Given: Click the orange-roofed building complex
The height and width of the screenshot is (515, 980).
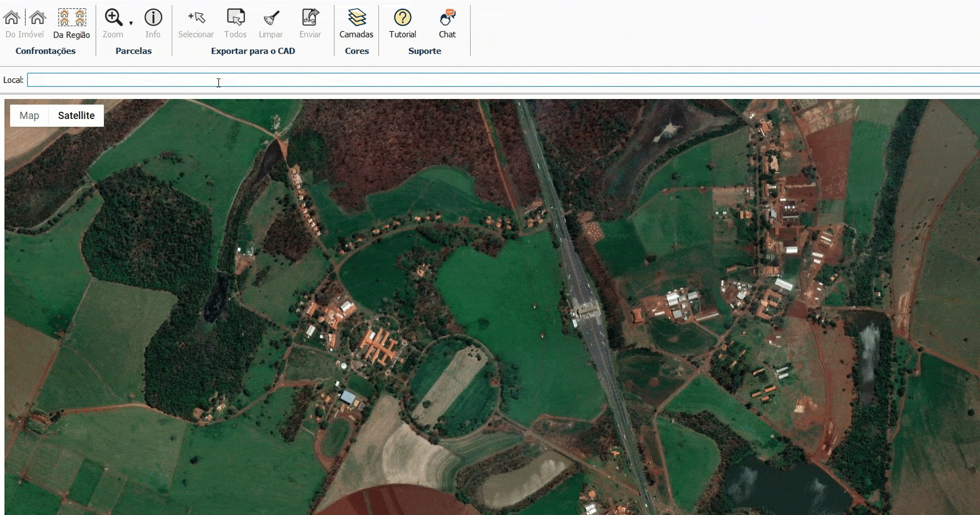Looking at the screenshot, I should click(x=378, y=345).
